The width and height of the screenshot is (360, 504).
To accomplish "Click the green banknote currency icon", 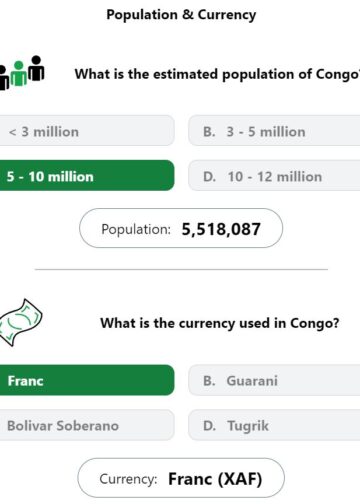I will pyautogui.click(x=21, y=322).
